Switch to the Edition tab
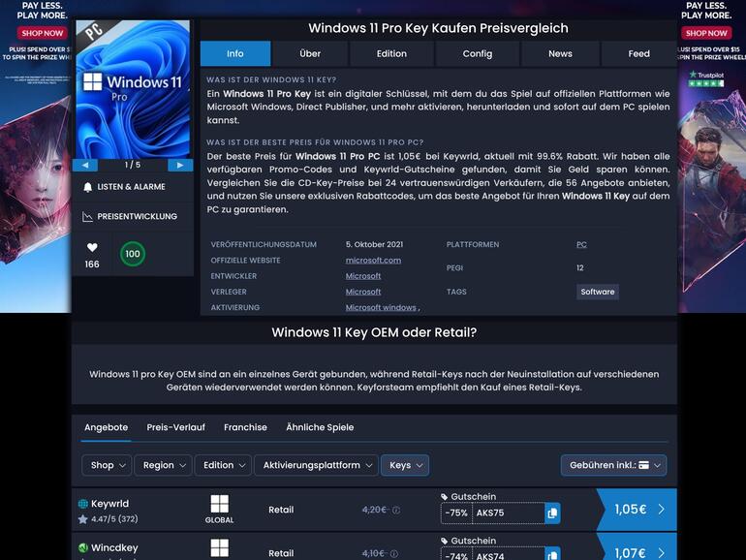Viewport: 746px width, 560px height. 391,53
